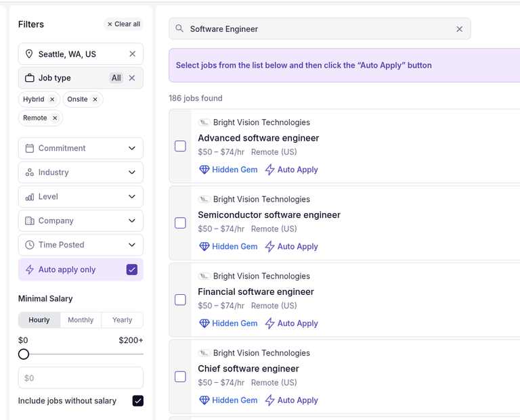This screenshot has height=420, width=520.
Task: Click company logo on Chief software engineer card
Action: click(x=204, y=353)
